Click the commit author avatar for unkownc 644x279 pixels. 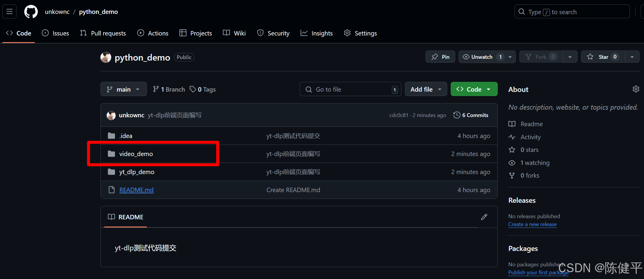point(111,115)
